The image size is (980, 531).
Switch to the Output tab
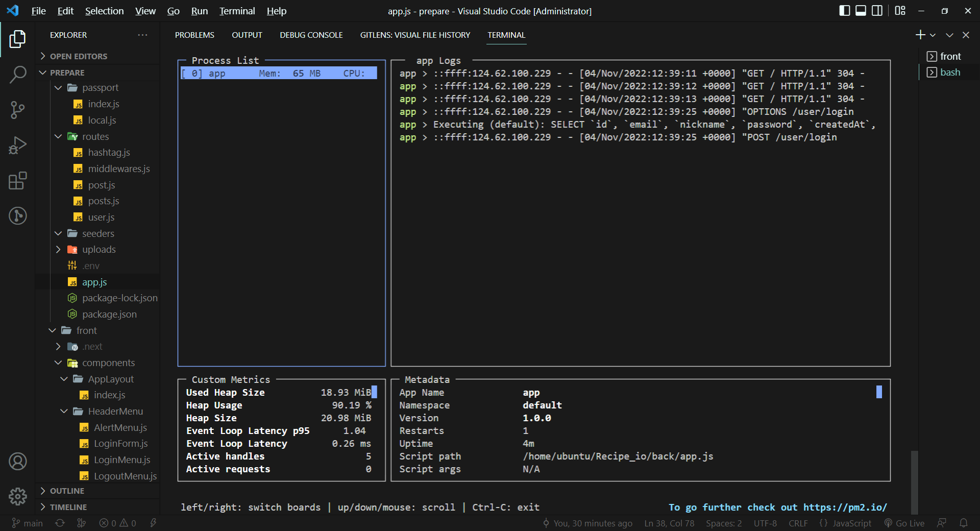point(247,35)
